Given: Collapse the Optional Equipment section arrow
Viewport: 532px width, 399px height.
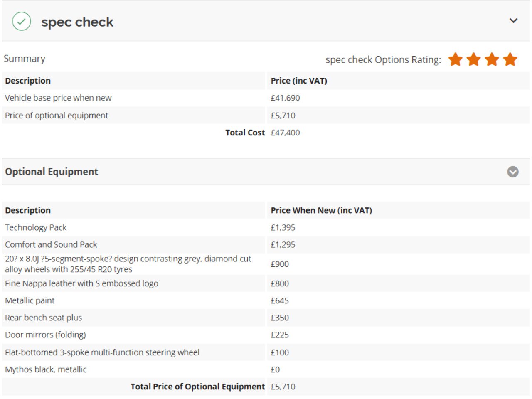Looking at the screenshot, I should pyautogui.click(x=513, y=172).
